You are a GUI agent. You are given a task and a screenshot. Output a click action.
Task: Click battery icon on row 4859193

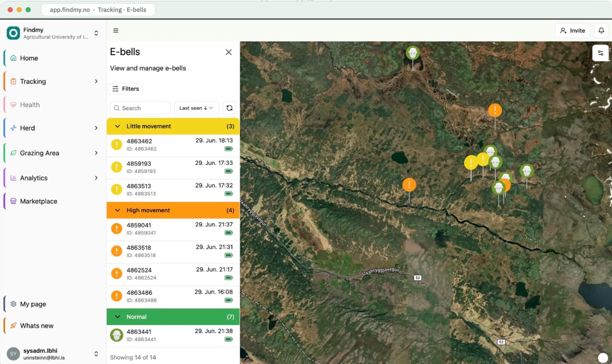point(228,171)
